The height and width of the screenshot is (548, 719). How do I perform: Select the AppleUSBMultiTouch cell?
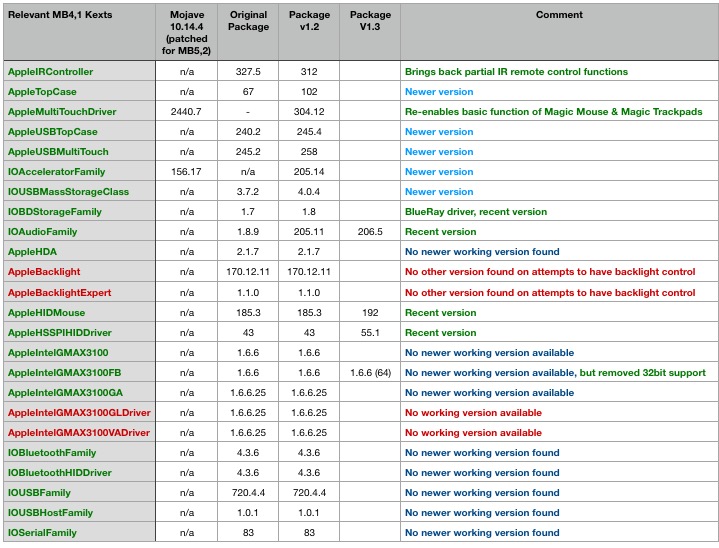tap(58, 152)
